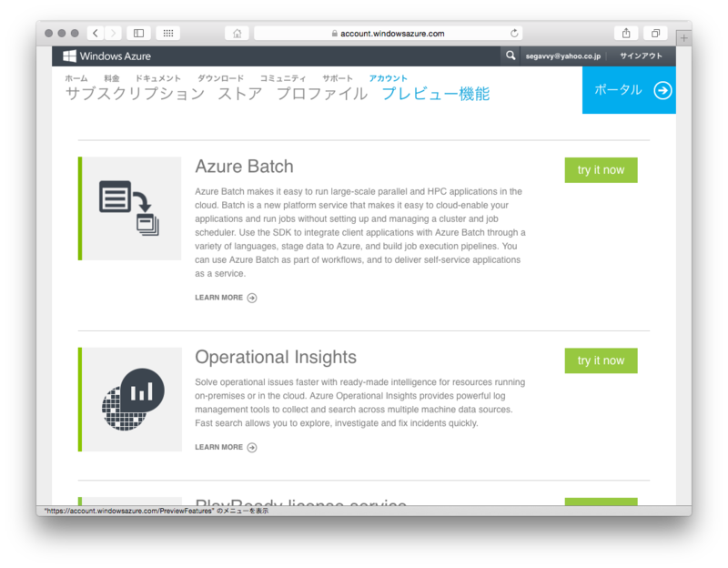Click Safari's forward navigation arrow
This screenshot has width=728, height=568.
[x=113, y=33]
